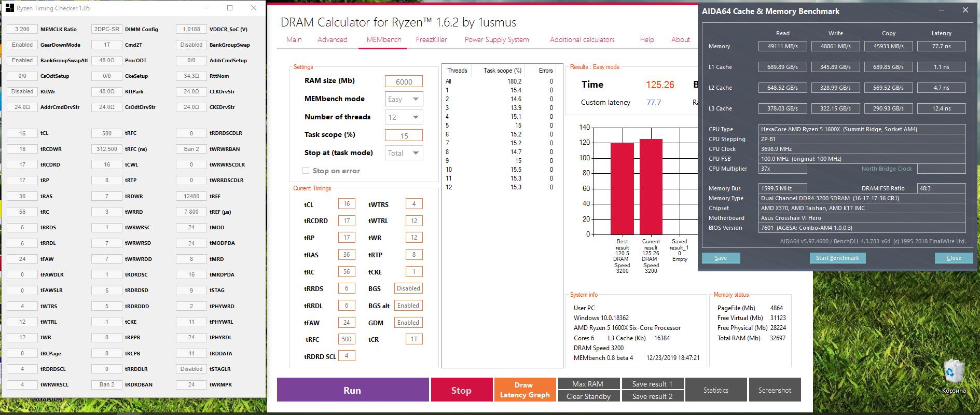Click the Best result bar in the graph
Viewport: 980px width, 415px height.
[622, 188]
